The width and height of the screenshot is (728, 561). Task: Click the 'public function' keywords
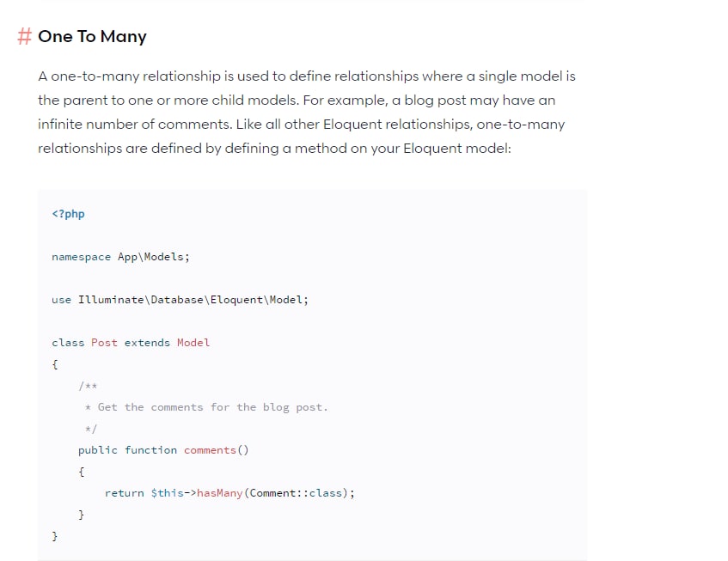pyautogui.click(x=128, y=450)
